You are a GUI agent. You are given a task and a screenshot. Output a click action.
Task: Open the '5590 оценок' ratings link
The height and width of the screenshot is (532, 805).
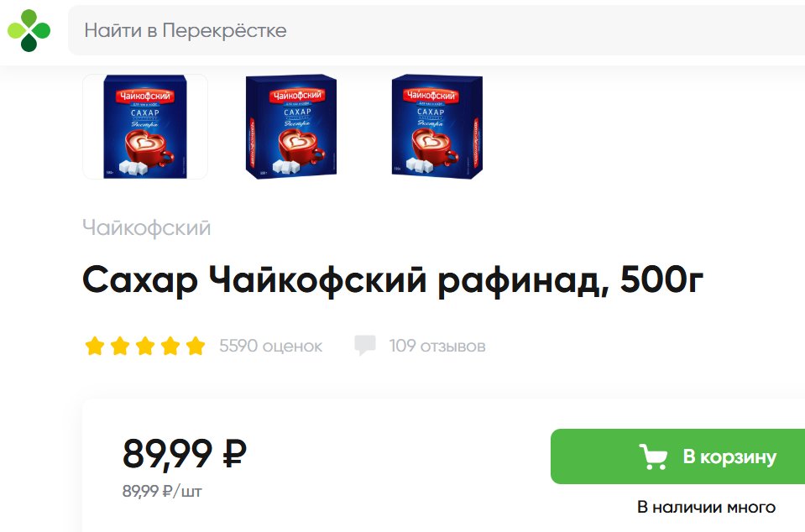(x=270, y=346)
